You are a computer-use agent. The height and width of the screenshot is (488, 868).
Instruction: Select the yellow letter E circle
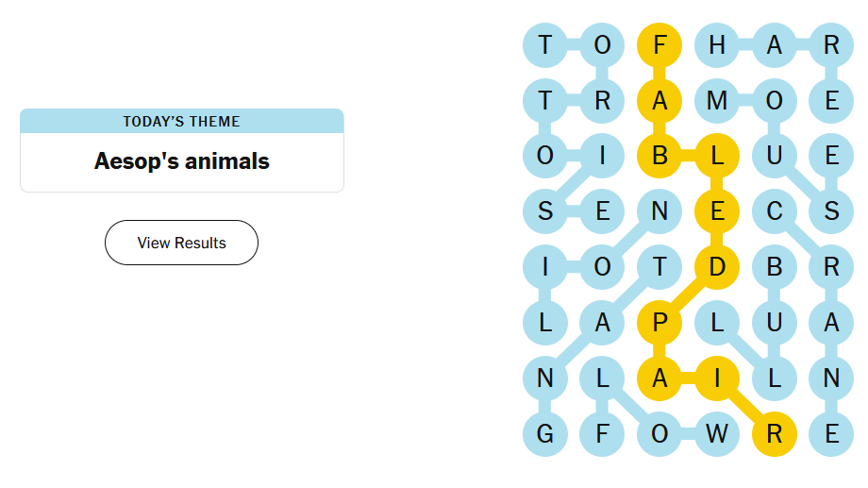pos(717,211)
